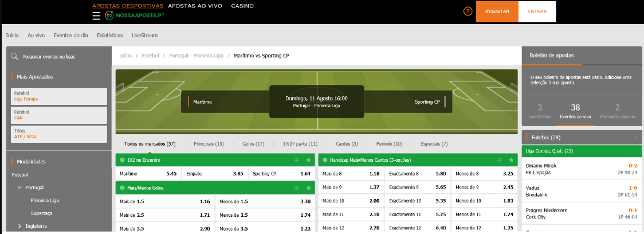Open the hamburger menu icon

[96, 15]
